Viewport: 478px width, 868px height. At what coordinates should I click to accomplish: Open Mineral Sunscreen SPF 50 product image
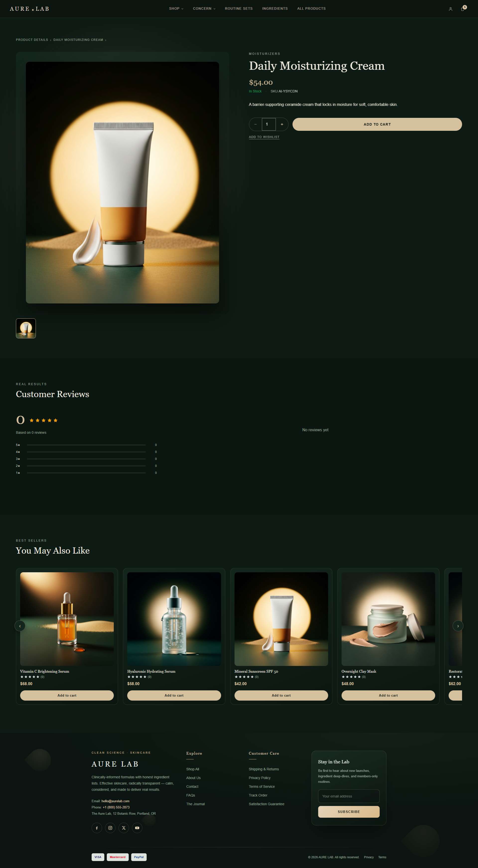[281, 619]
